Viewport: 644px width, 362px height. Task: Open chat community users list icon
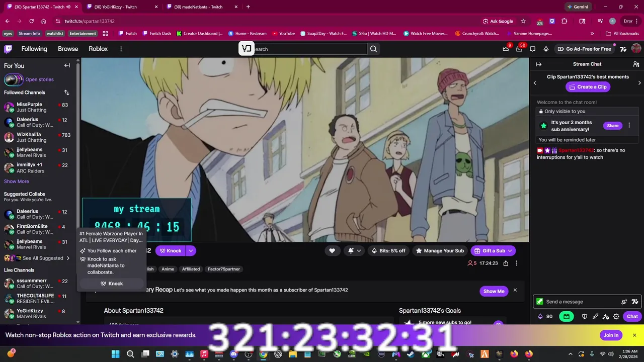(636, 64)
